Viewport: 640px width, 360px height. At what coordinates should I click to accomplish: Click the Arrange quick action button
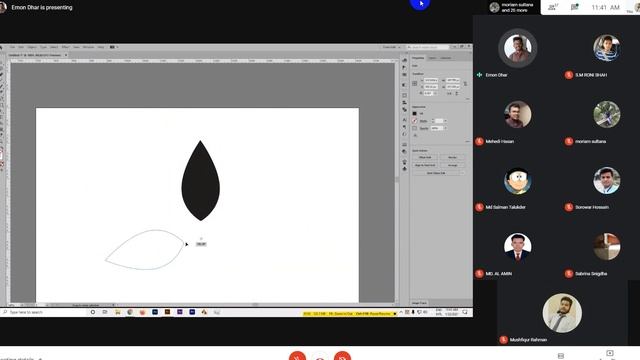click(452, 165)
